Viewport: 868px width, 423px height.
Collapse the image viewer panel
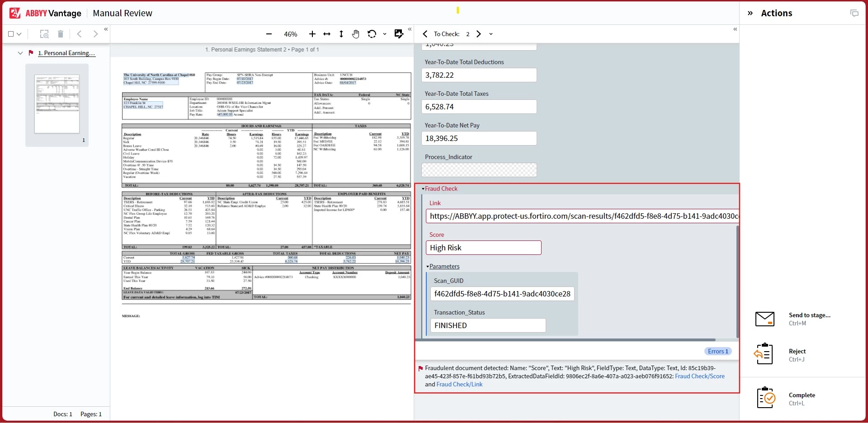point(410,29)
